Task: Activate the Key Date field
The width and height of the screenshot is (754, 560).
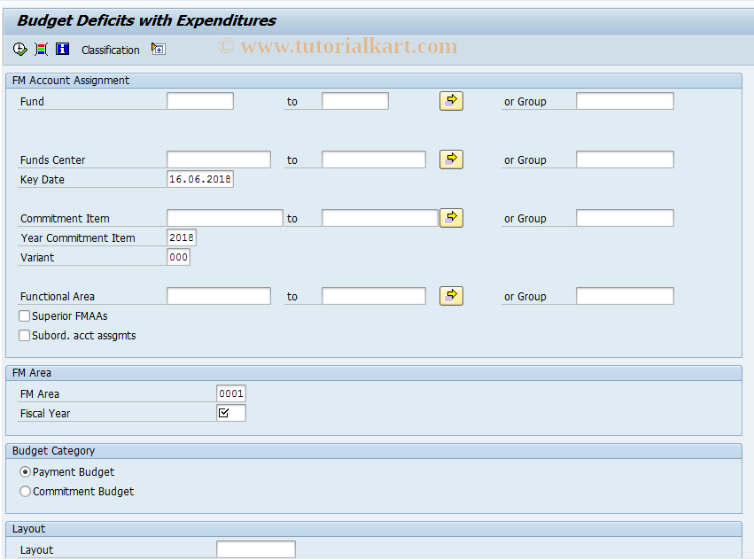Action: (x=200, y=179)
